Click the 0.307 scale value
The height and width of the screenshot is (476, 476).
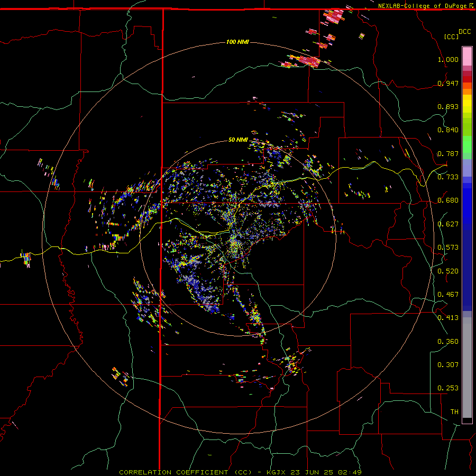[x=448, y=365]
